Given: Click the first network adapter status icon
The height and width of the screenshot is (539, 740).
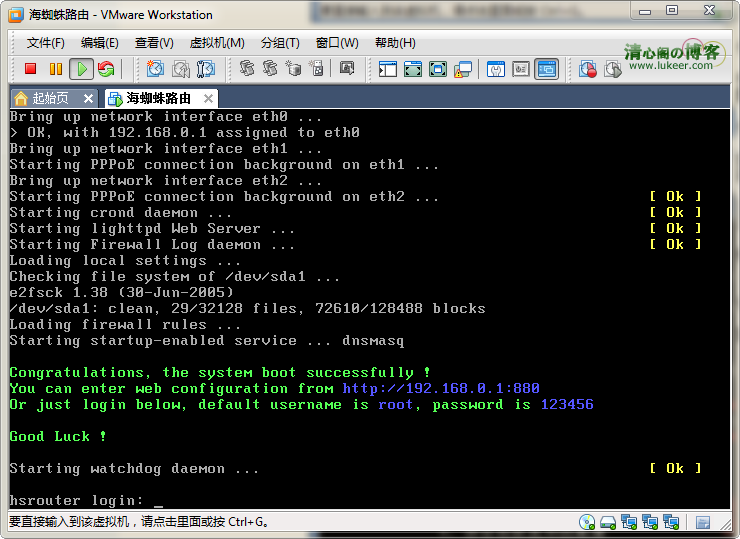Looking at the screenshot, I should pyautogui.click(x=629, y=522).
